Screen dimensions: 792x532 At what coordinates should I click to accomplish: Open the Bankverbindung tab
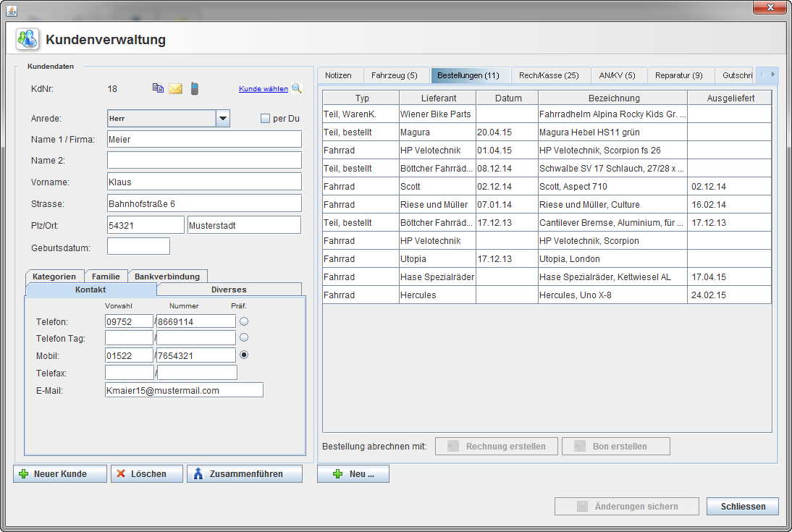[168, 276]
